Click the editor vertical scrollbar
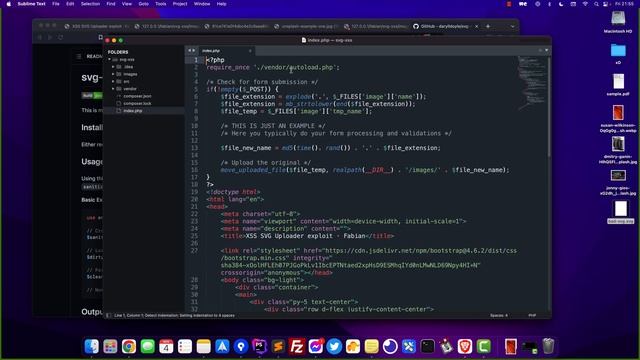The height and width of the screenshot is (360, 640). point(549,106)
